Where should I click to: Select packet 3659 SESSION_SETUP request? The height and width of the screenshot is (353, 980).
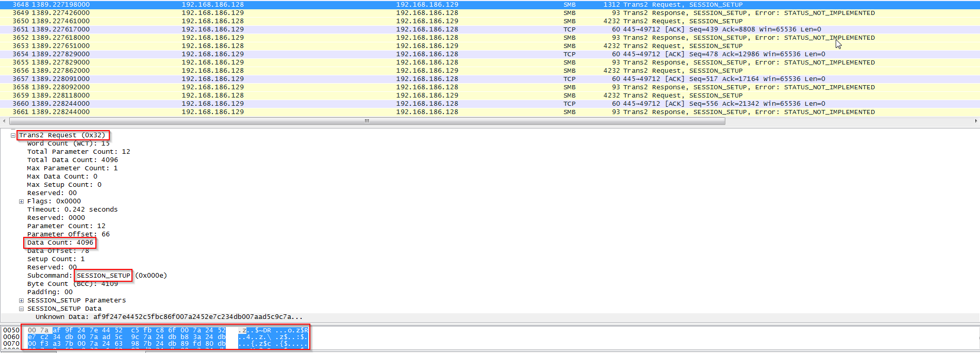pos(490,95)
